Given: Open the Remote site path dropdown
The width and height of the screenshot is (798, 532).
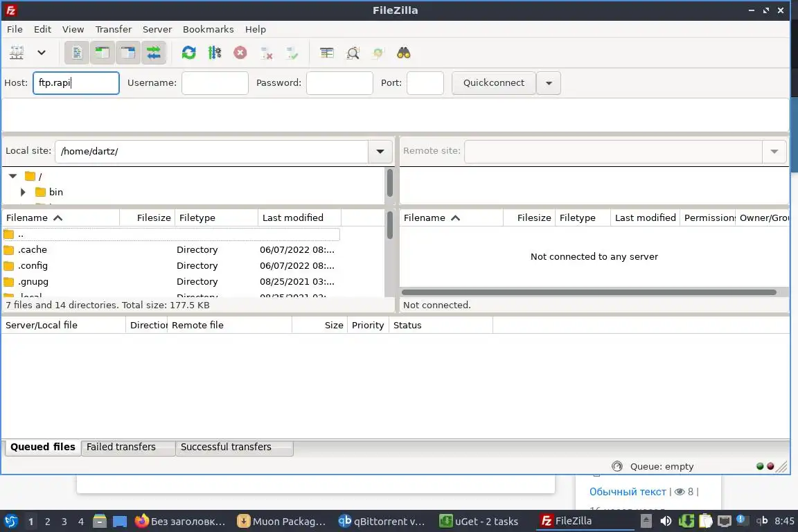Looking at the screenshot, I should point(774,151).
